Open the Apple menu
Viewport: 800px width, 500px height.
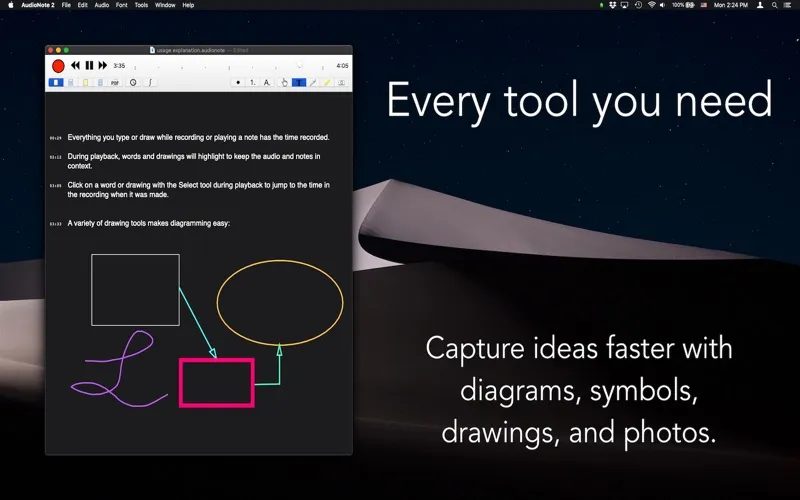[x=10, y=5]
